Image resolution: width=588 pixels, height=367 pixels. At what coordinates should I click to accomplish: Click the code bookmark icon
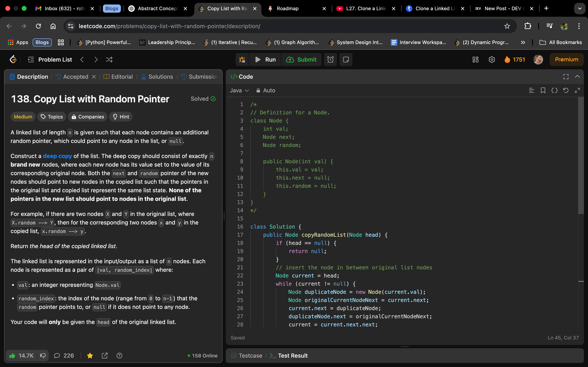pos(543,90)
